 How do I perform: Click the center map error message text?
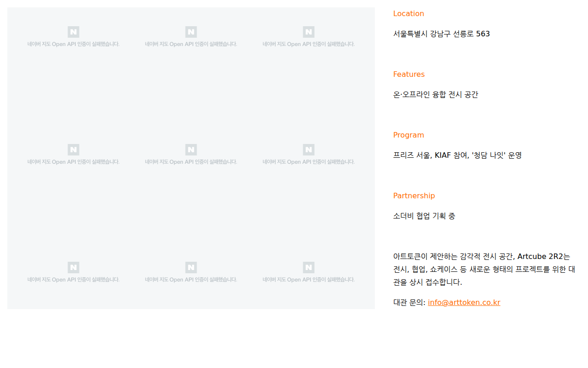tap(191, 161)
